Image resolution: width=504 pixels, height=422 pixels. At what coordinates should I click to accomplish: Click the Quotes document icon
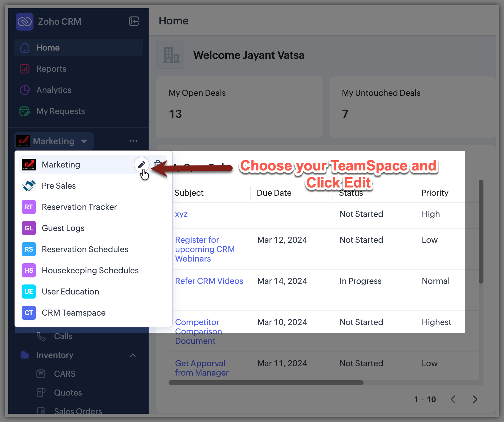coord(41,393)
